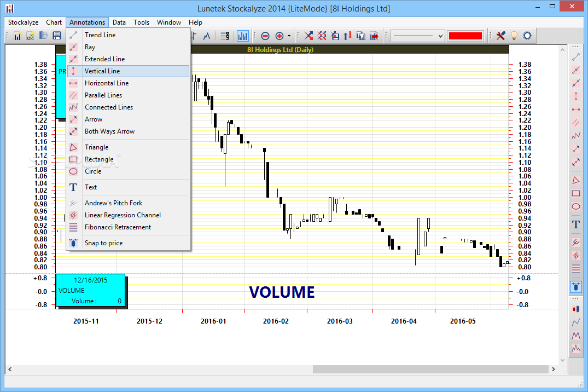Click the settings gear icon
The width and height of the screenshot is (588, 392).
click(x=527, y=36)
